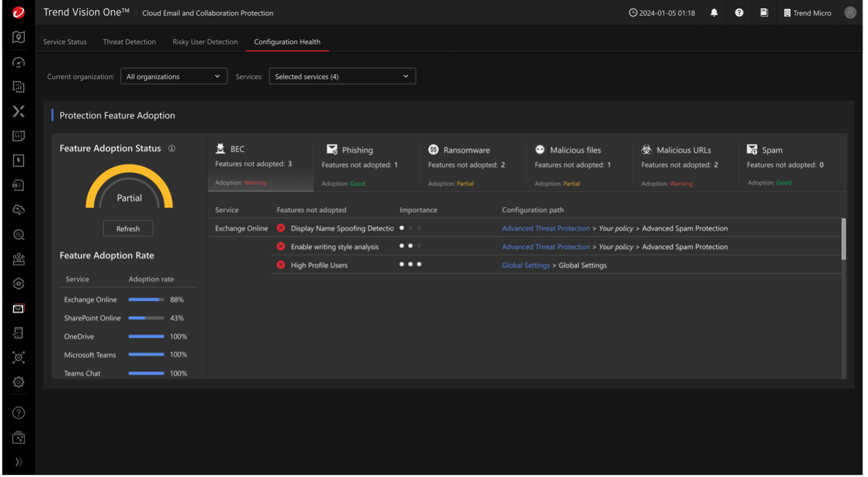Open the map pin icon in sidebar
Viewport: 868px width, 477px height.
(19, 38)
